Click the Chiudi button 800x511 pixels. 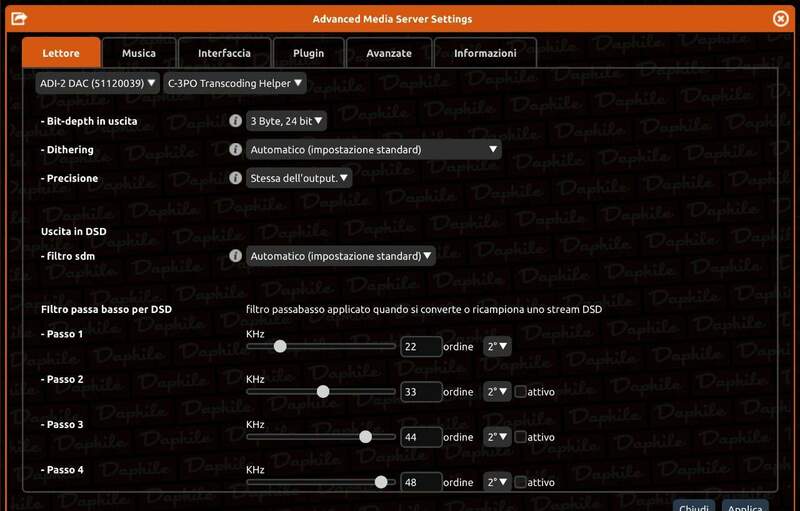(693, 506)
